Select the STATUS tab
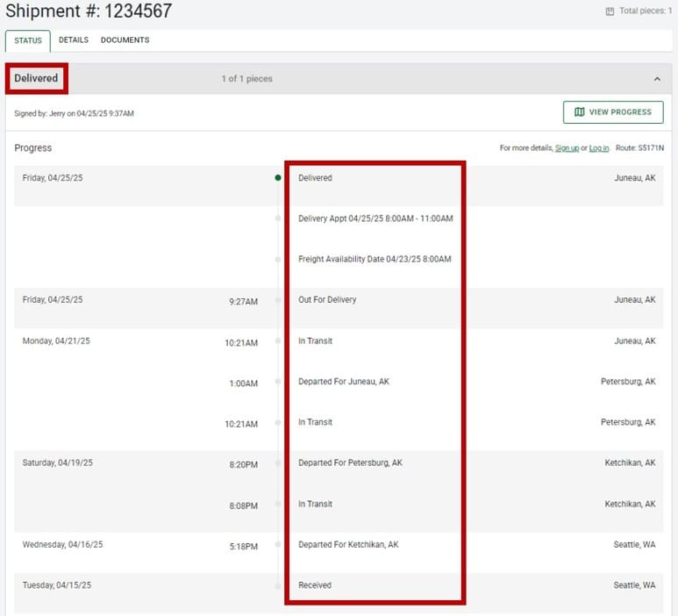 pos(28,41)
